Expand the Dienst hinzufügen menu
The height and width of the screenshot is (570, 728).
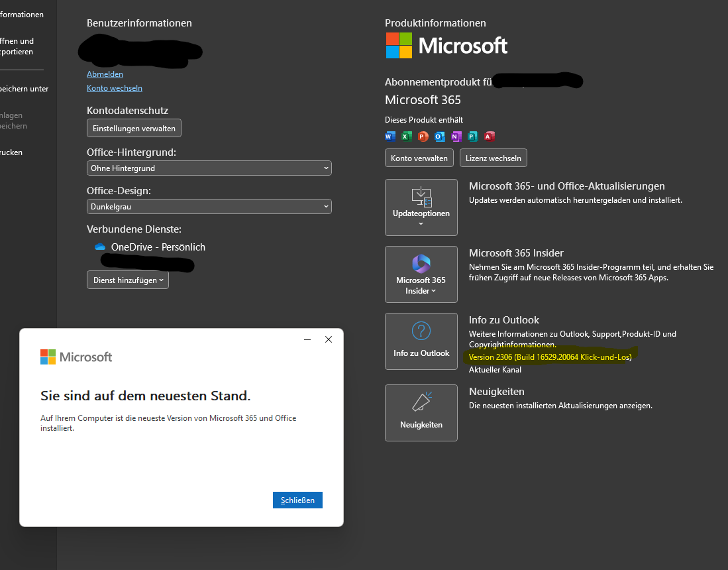tap(128, 280)
